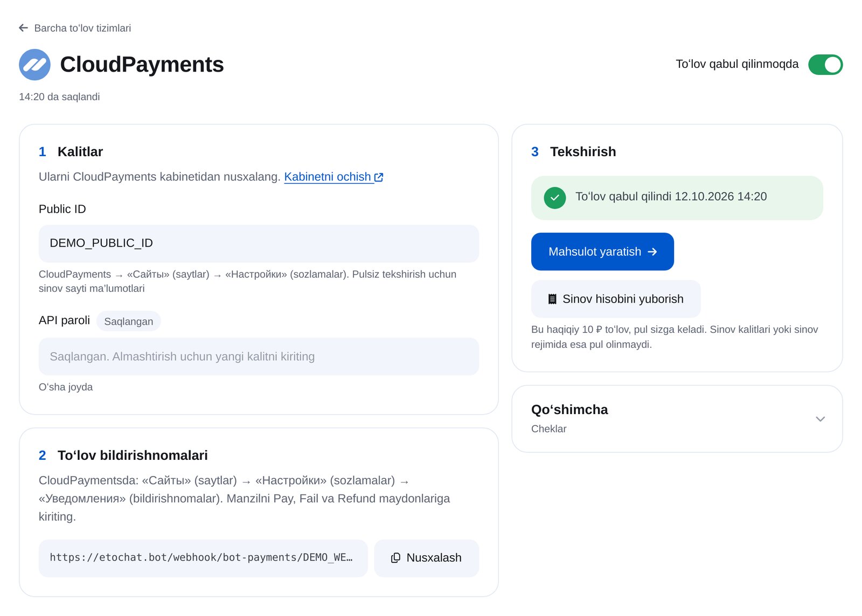The height and width of the screenshot is (616, 862).
Task: Click the 'API paroli' label
Action: point(64,320)
